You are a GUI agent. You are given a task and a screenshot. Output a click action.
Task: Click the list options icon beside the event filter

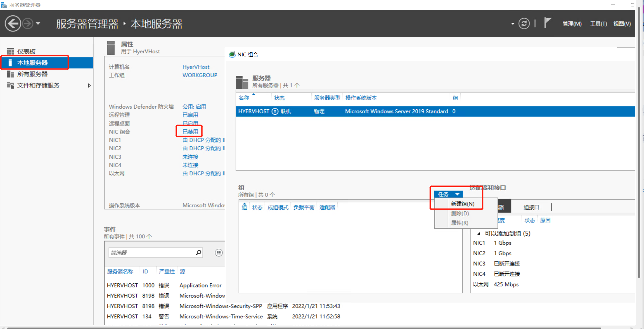pos(219,253)
